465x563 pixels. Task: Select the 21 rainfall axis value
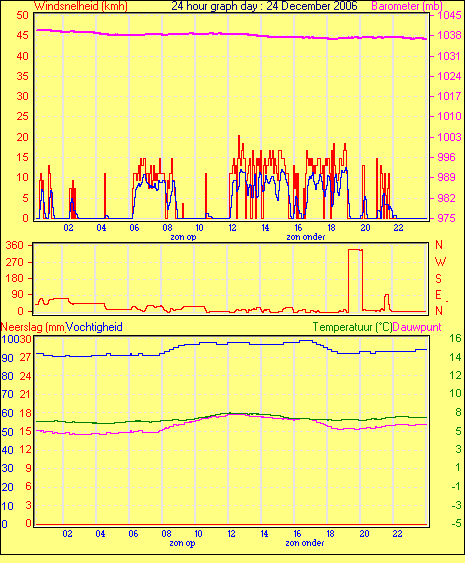(25, 395)
